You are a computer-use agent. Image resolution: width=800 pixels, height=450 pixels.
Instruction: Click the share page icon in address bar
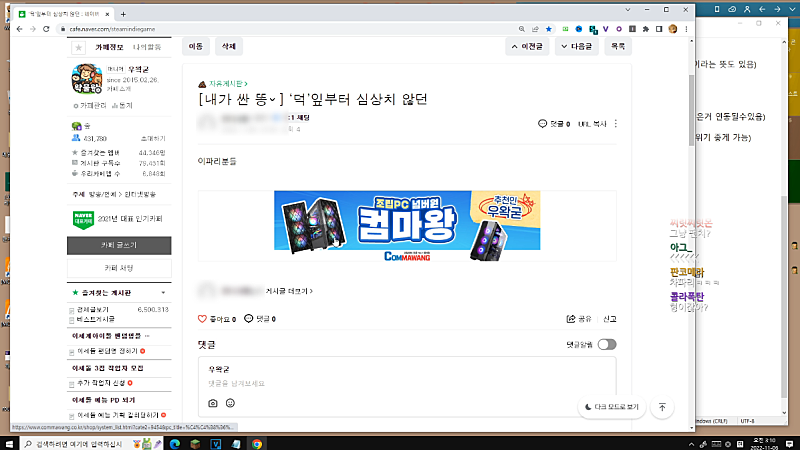[x=535, y=29]
